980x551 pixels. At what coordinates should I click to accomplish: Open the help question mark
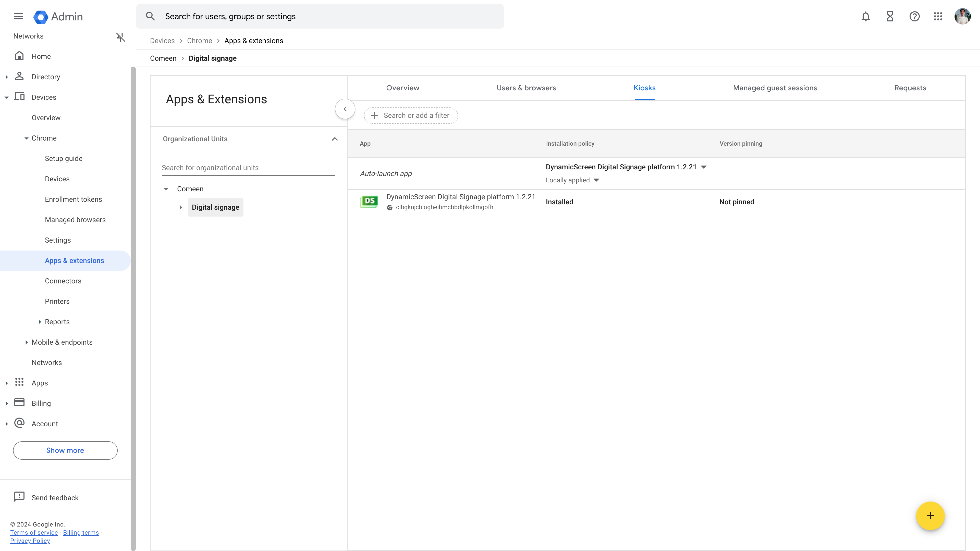tap(914, 16)
